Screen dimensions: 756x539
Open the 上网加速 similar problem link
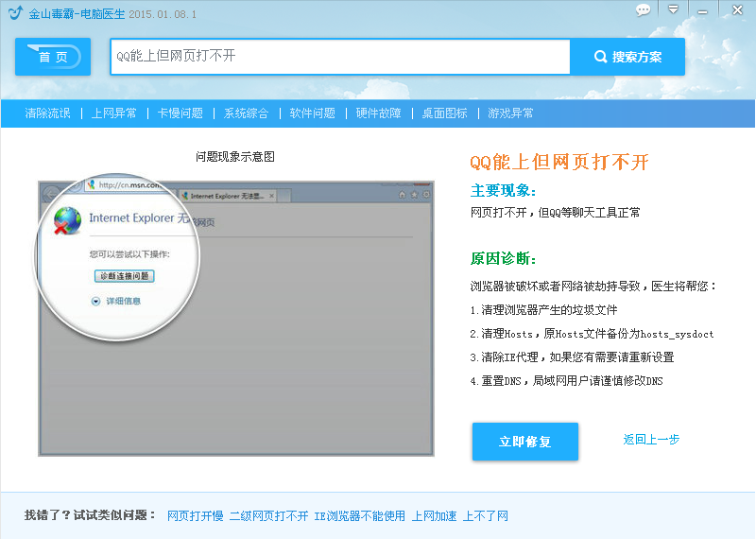pyautogui.click(x=434, y=516)
